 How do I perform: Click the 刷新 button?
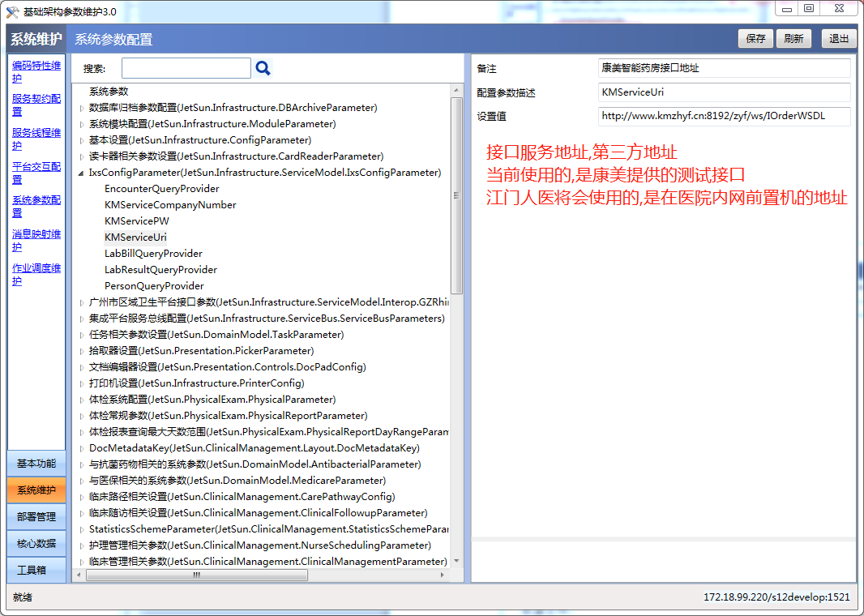click(793, 39)
